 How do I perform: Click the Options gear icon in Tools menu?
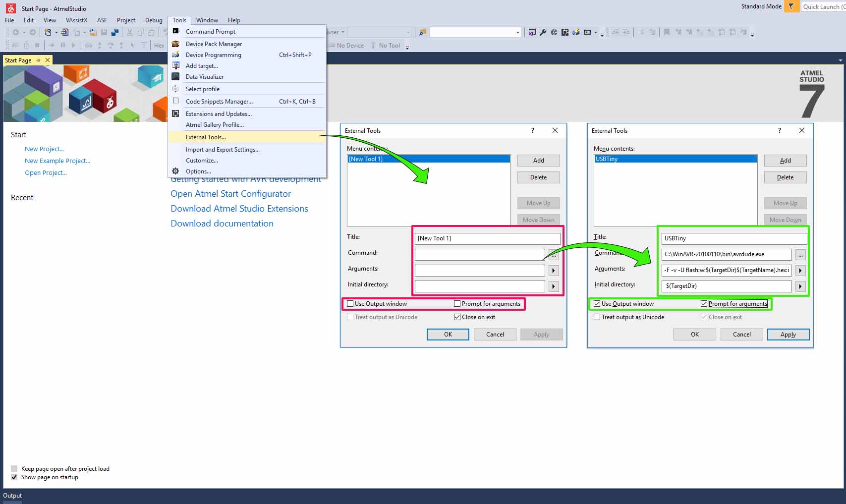[175, 171]
